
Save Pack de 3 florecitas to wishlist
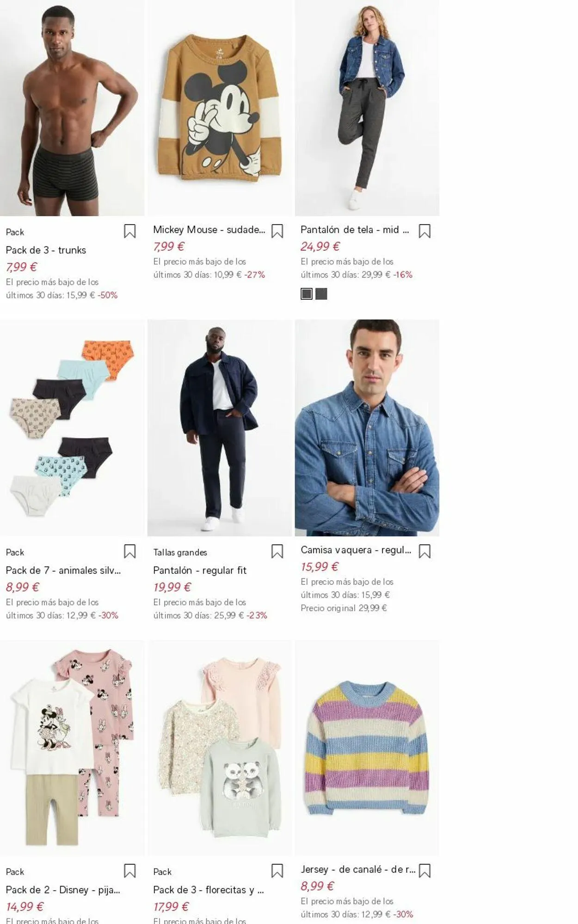pos(277,871)
